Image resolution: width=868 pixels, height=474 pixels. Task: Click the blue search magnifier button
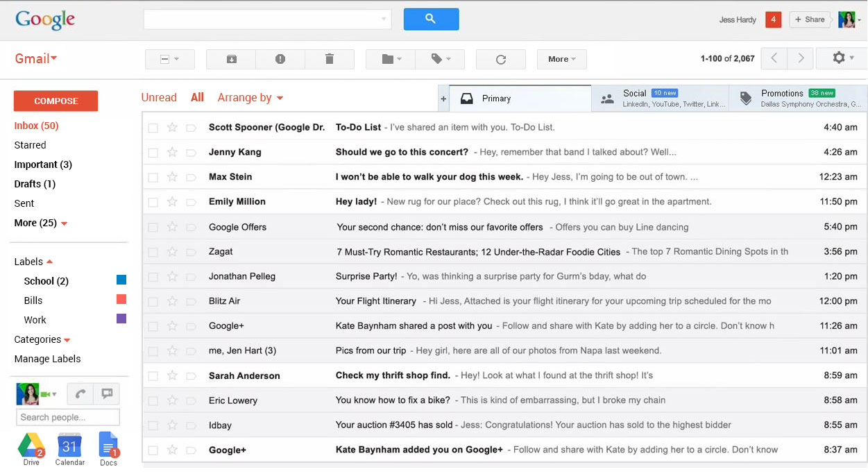(431, 19)
